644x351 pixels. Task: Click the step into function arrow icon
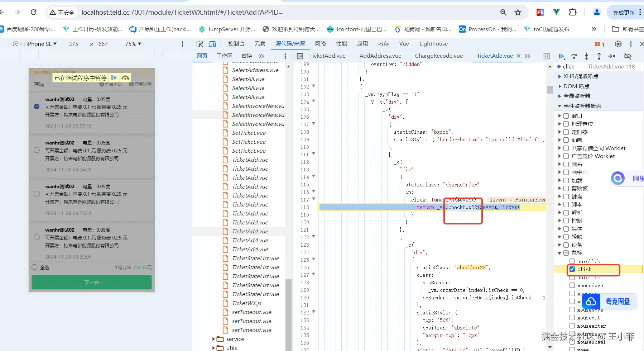(x=586, y=56)
